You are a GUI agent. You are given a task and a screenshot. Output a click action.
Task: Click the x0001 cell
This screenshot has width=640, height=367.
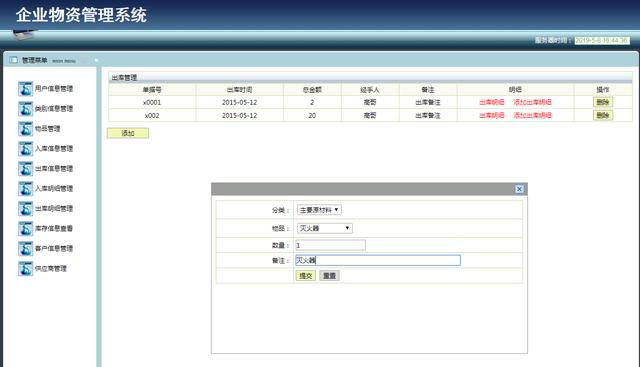pyautogui.click(x=152, y=102)
